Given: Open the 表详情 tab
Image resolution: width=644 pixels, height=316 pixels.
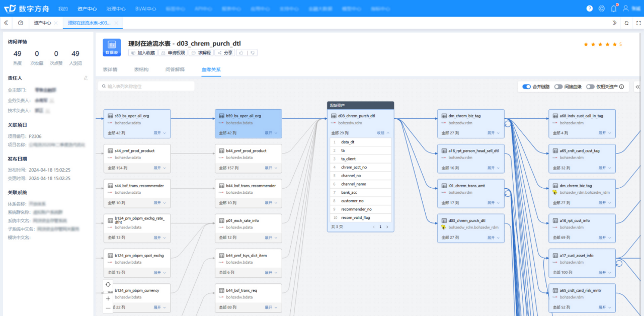Looking at the screenshot, I should click(x=111, y=69).
